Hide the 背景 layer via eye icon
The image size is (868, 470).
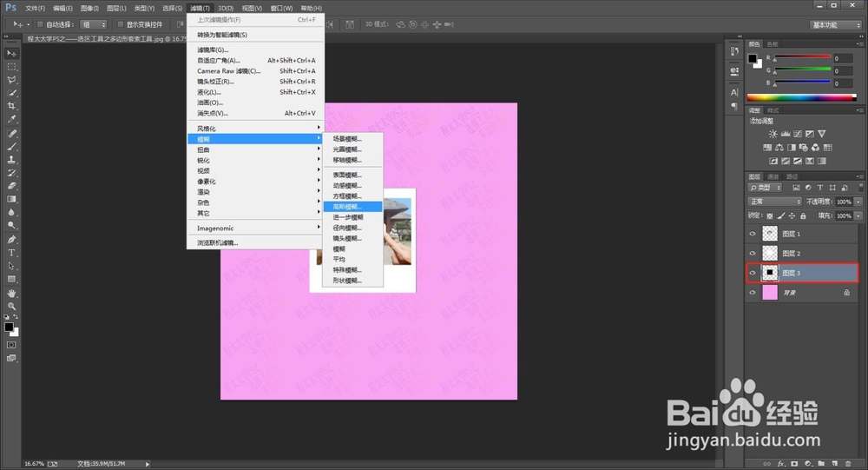tap(753, 293)
